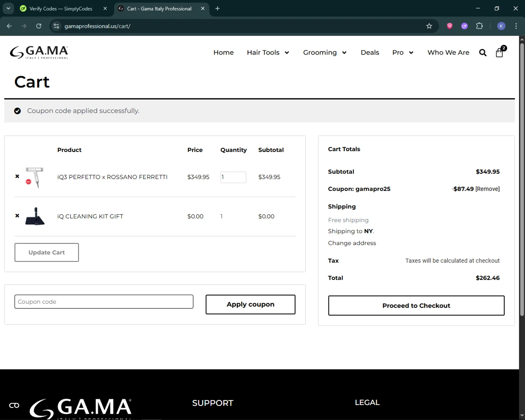Click Taxes will be calculated at checkout

453,261
